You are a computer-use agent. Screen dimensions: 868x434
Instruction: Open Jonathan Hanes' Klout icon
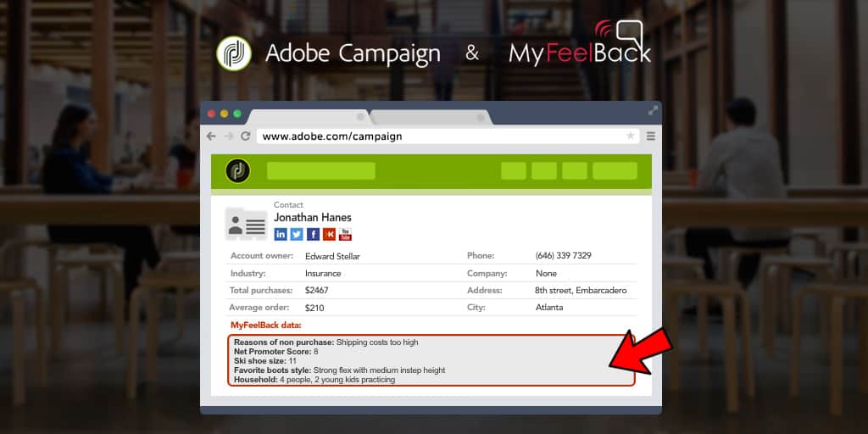[x=330, y=234]
